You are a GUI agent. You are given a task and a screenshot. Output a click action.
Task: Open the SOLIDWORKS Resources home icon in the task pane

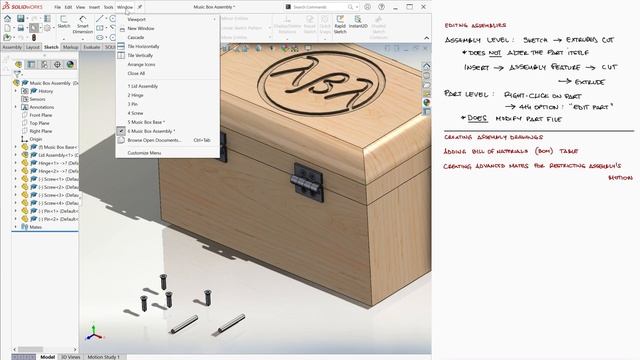tap(427, 65)
